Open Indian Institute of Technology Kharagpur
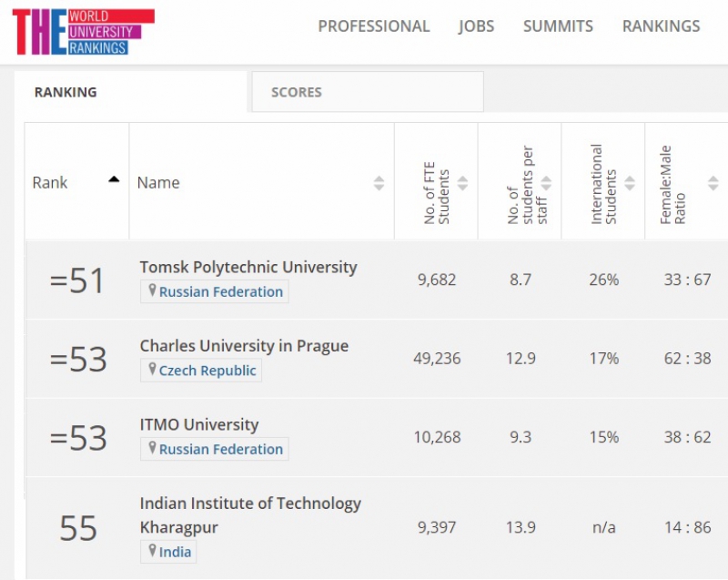 [250, 504]
